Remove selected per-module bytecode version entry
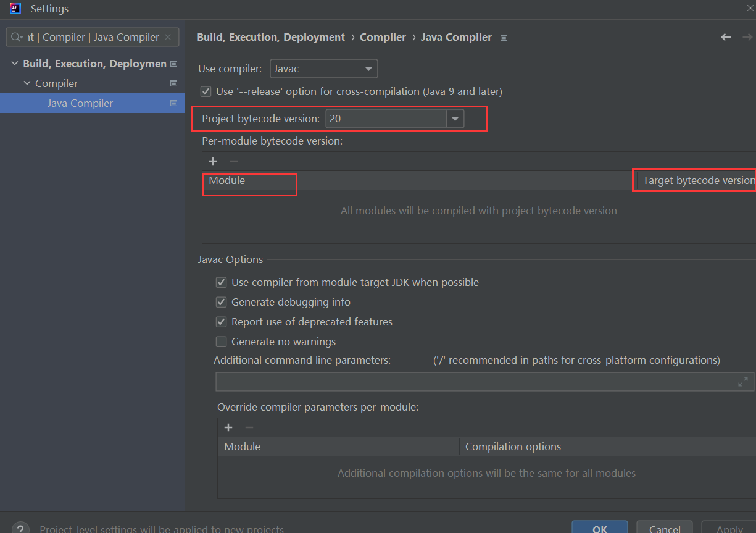Image resolution: width=756 pixels, height=533 pixels. pos(233,161)
